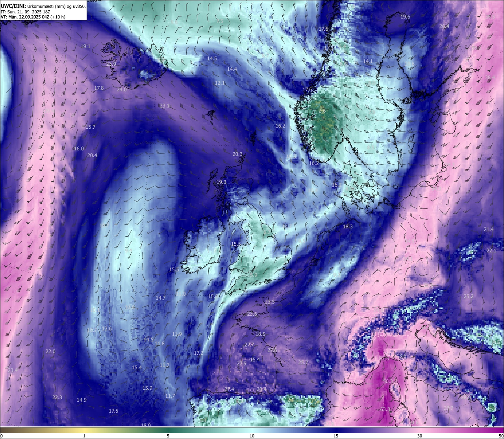Screen dimensions: 504x439
Task: Click the 17.5 map value
Action: [x=113, y=411]
